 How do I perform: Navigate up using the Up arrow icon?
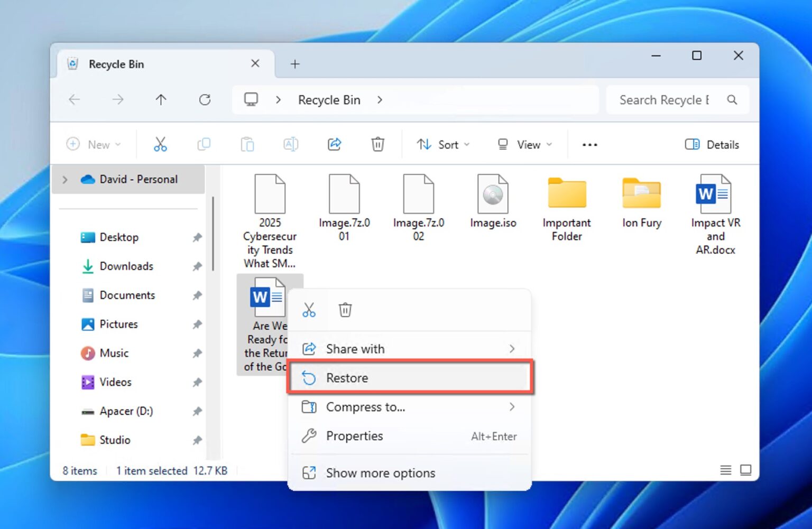pos(161,99)
